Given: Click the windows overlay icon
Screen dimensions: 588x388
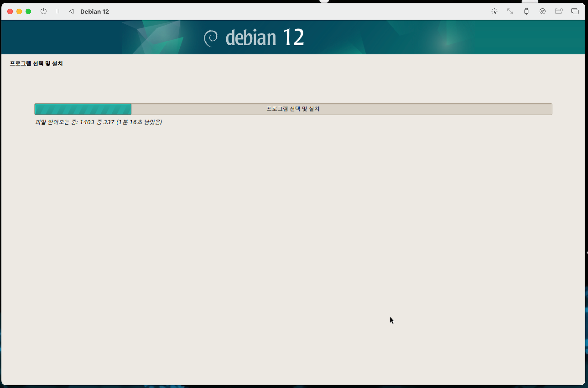Looking at the screenshot, I should pyautogui.click(x=575, y=11).
